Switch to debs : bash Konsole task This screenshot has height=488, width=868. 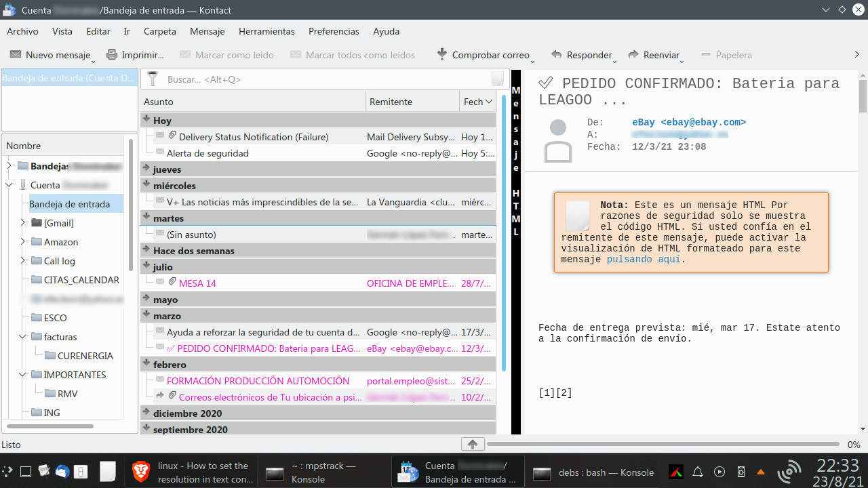point(594,472)
